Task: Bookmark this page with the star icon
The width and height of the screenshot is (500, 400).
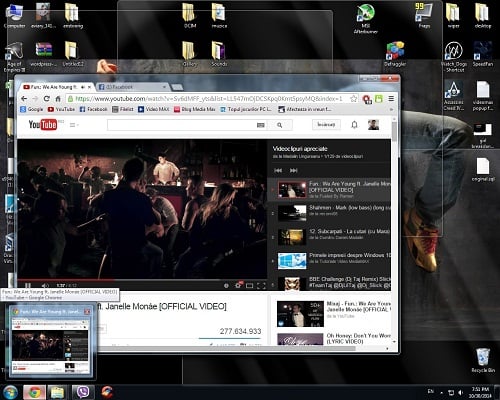Action: [353, 99]
